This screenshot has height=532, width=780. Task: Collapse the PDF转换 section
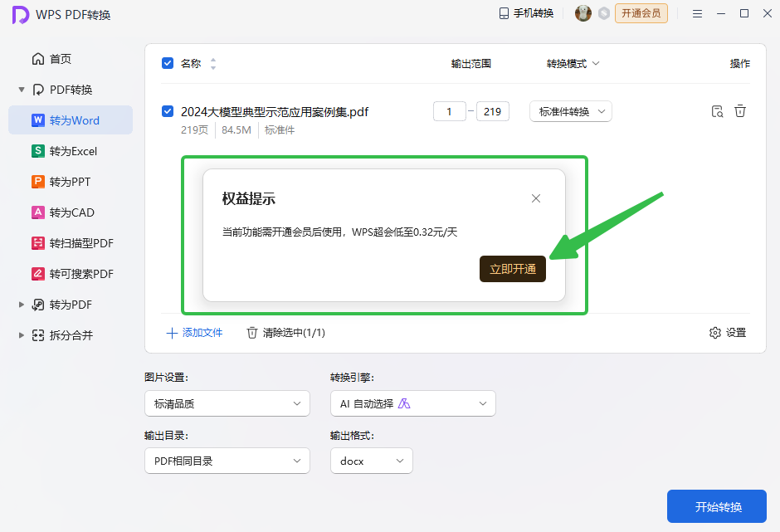click(22, 90)
